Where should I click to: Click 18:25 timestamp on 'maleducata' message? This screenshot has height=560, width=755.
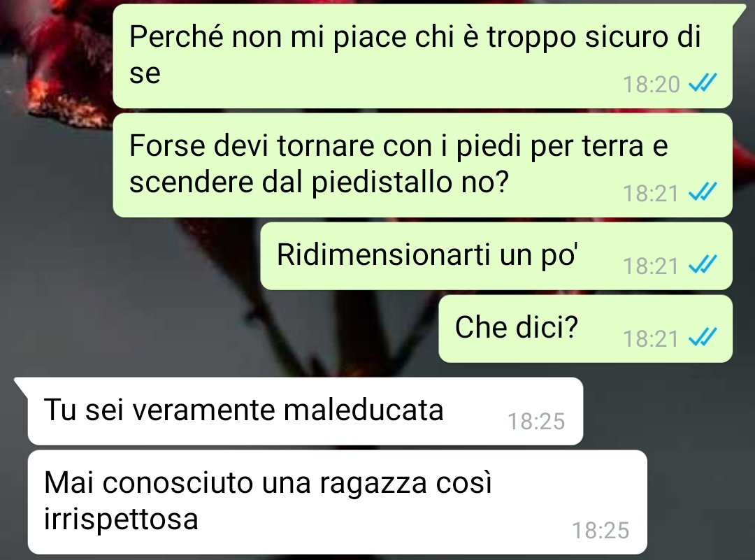click(x=536, y=422)
